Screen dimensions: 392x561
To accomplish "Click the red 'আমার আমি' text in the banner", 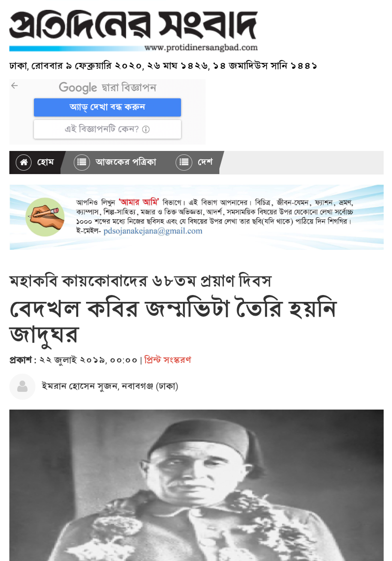I will click(139, 203).
